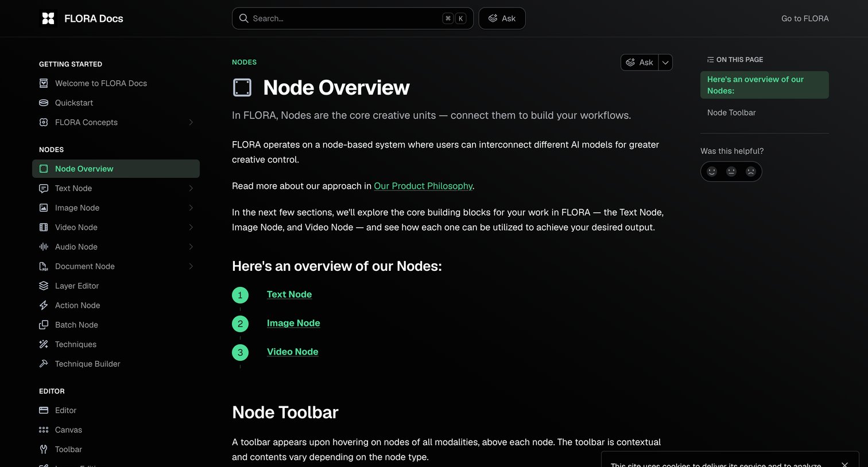This screenshot has height=467, width=868.
Task: Click the Ask button next to search
Action: 502,18
